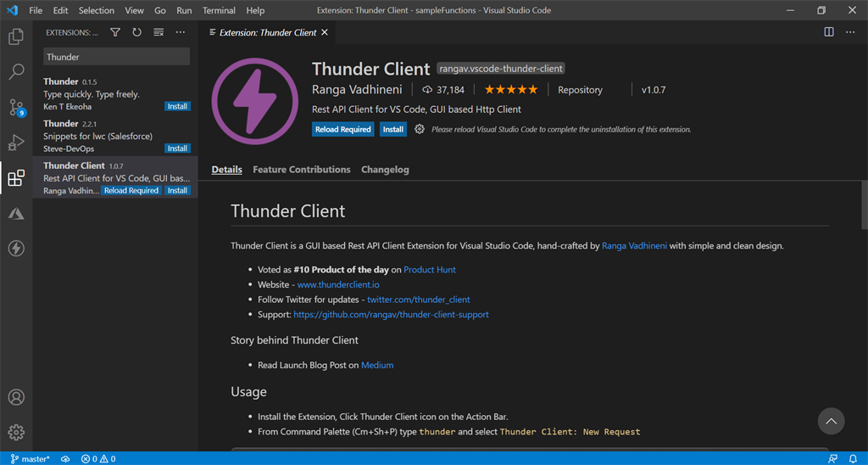The image size is (868, 465).
Task: Switch to the Feature Contributions tab
Action: [x=302, y=170]
